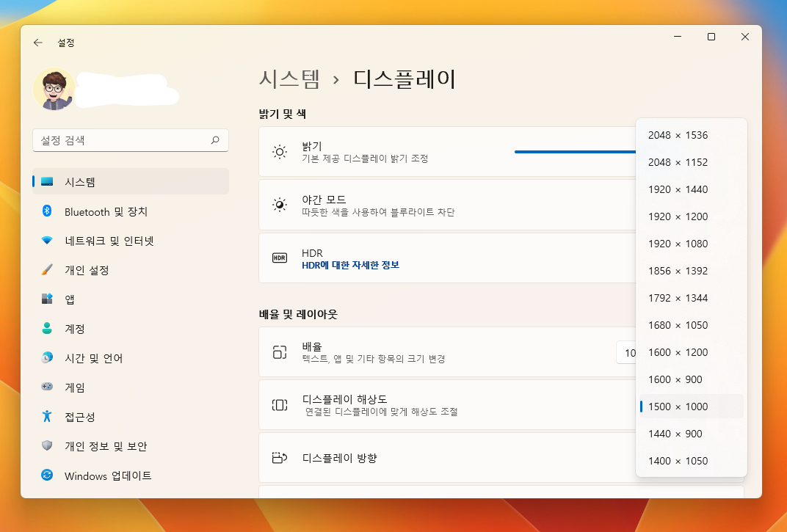Adjust the 밝기 brightness slider
Screen dimensions: 787x532
click(575, 152)
